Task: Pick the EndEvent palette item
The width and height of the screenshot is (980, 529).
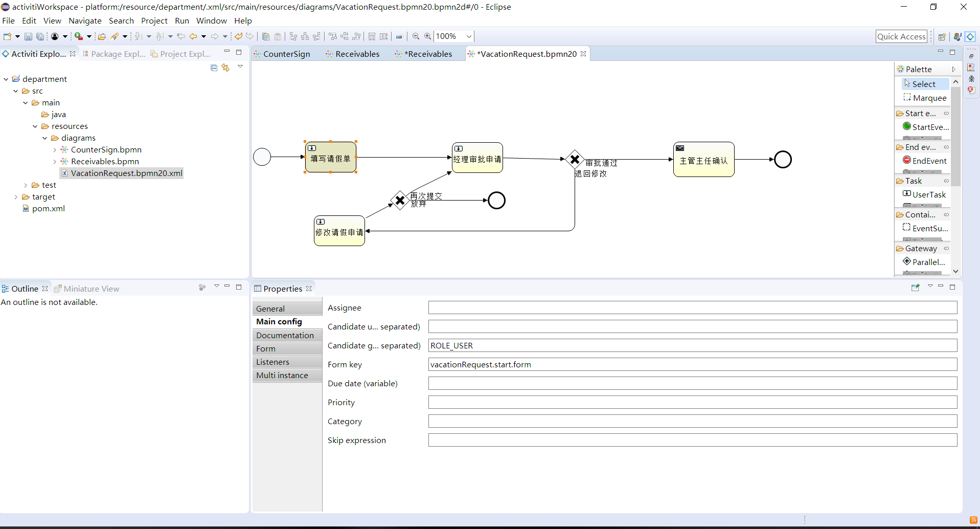Action: click(x=925, y=161)
